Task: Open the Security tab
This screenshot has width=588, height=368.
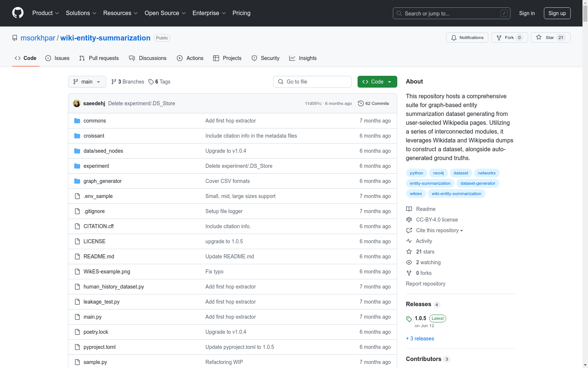Action: (265, 58)
